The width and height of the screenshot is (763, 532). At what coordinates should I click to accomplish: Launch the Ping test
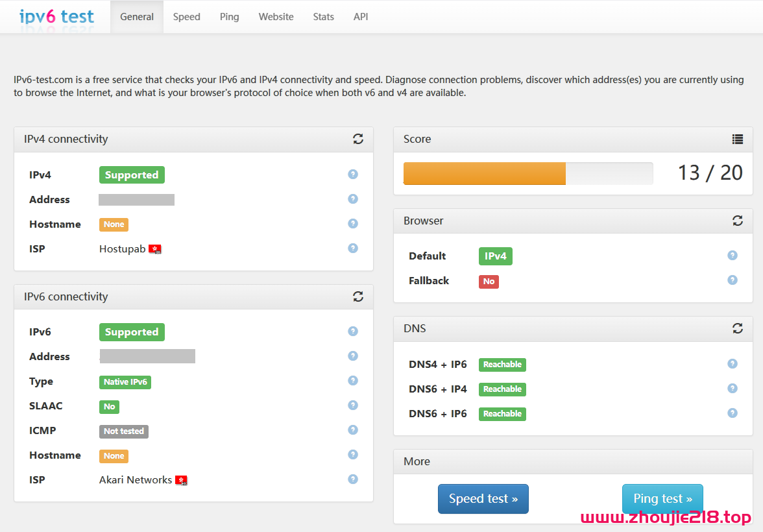[662, 499]
